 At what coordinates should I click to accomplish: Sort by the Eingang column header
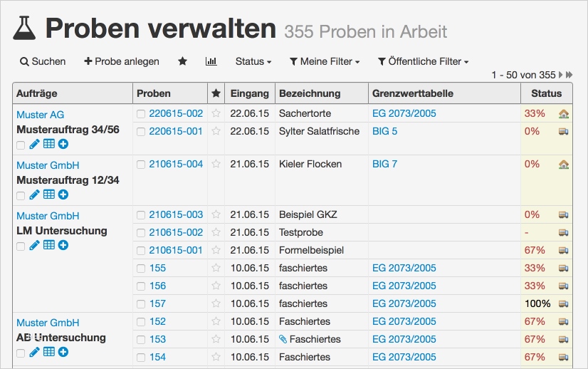point(249,93)
